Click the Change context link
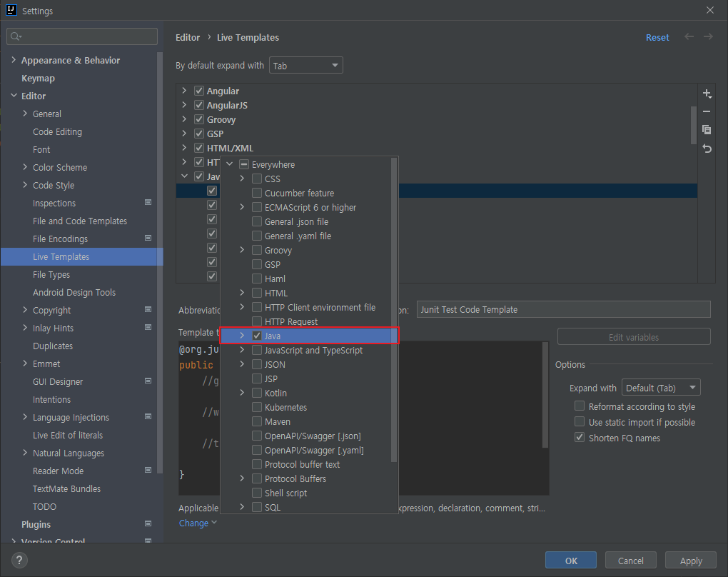The image size is (728, 577). point(198,523)
